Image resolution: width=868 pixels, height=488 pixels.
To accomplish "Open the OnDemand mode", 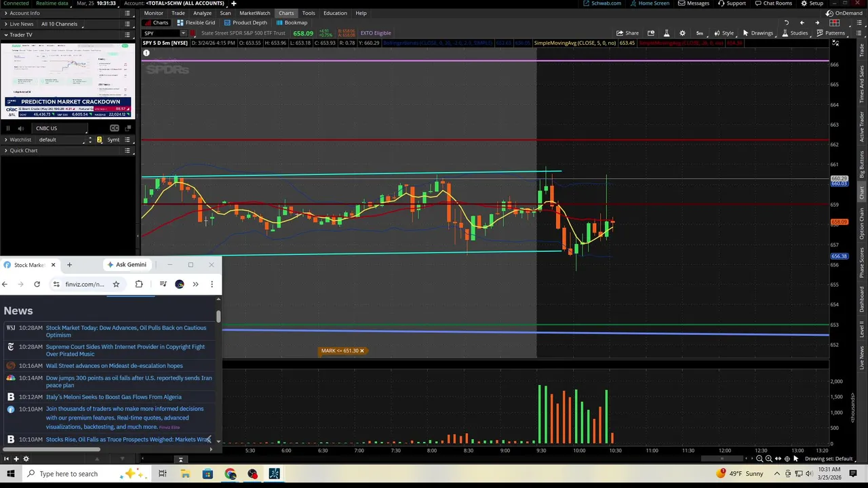I will point(844,13).
